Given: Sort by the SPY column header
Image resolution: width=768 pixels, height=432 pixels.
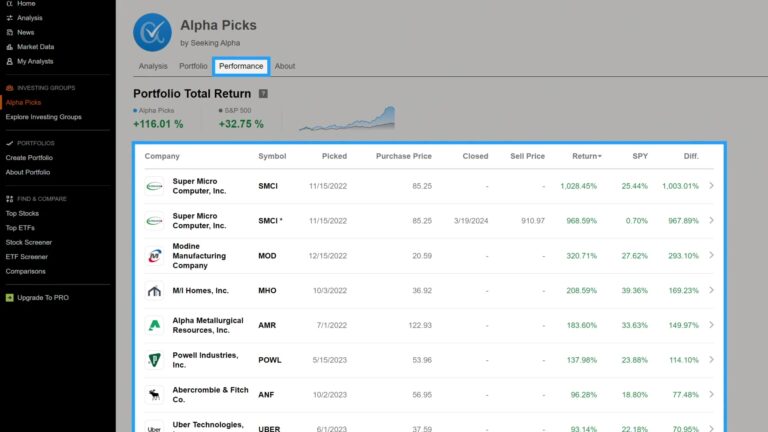Looking at the screenshot, I should pyautogui.click(x=640, y=156).
